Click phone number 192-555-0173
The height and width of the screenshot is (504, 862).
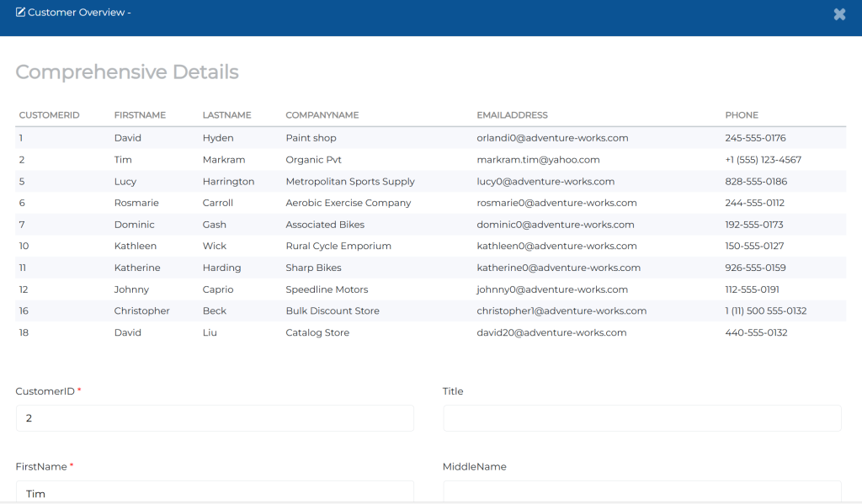pyautogui.click(x=754, y=225)
